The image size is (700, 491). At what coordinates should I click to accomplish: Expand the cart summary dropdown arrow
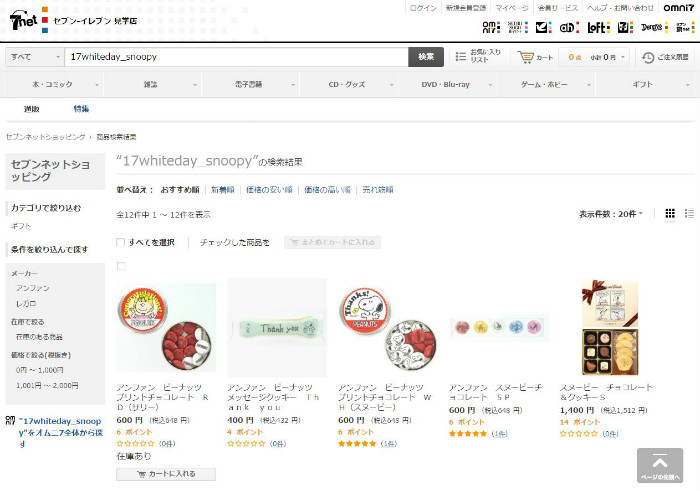(x=623, y=57)
